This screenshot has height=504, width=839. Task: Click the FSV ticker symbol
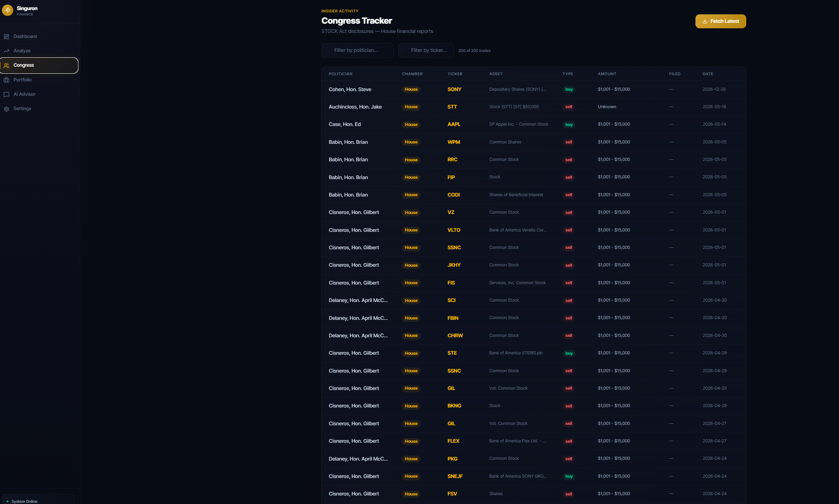pos(452,494)
